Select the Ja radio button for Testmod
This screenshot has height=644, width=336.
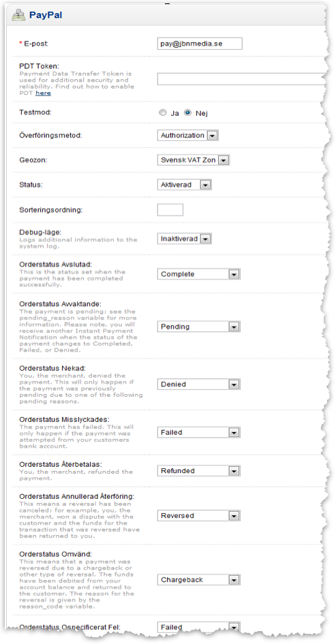pos(163,112)
